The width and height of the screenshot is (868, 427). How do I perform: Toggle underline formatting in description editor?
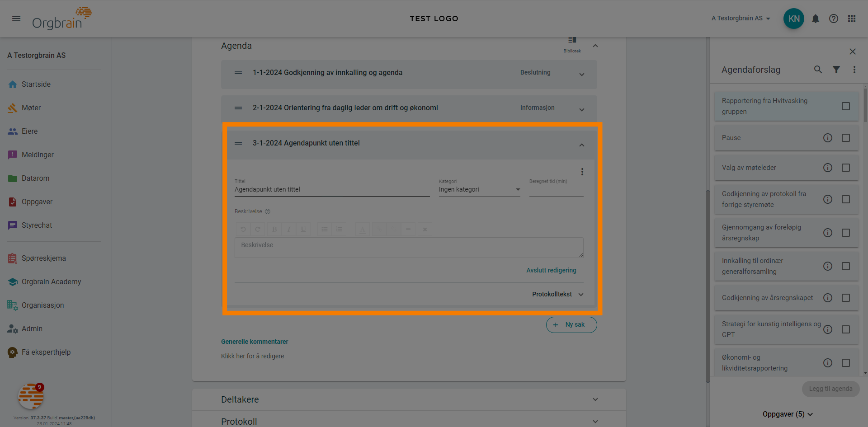click(303, 230)
